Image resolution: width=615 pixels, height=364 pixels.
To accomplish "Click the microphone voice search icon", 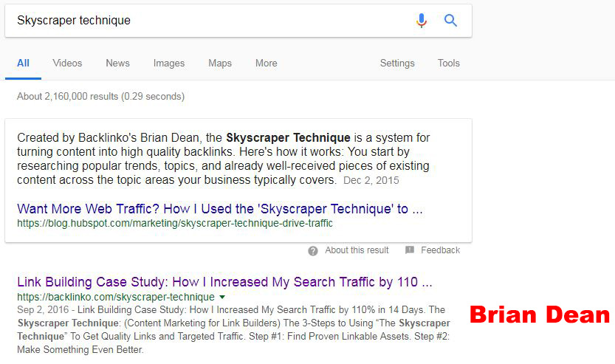I will click(x=422, y=21).
